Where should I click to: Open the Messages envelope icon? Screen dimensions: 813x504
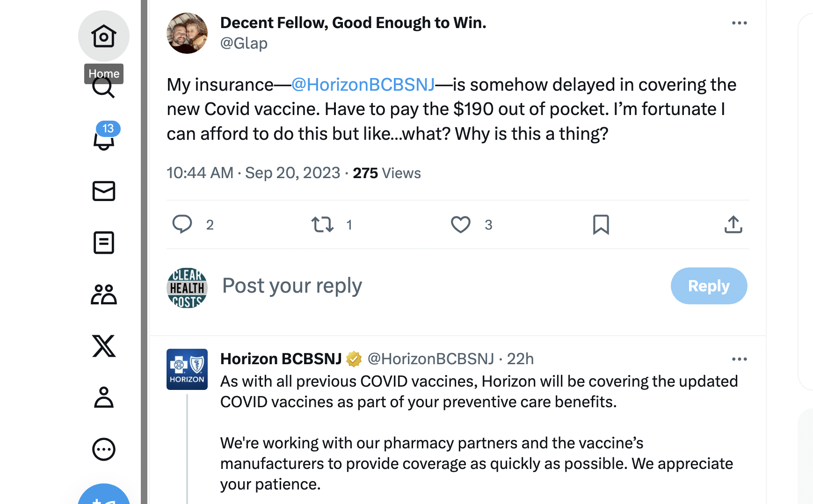coord(104,191)
